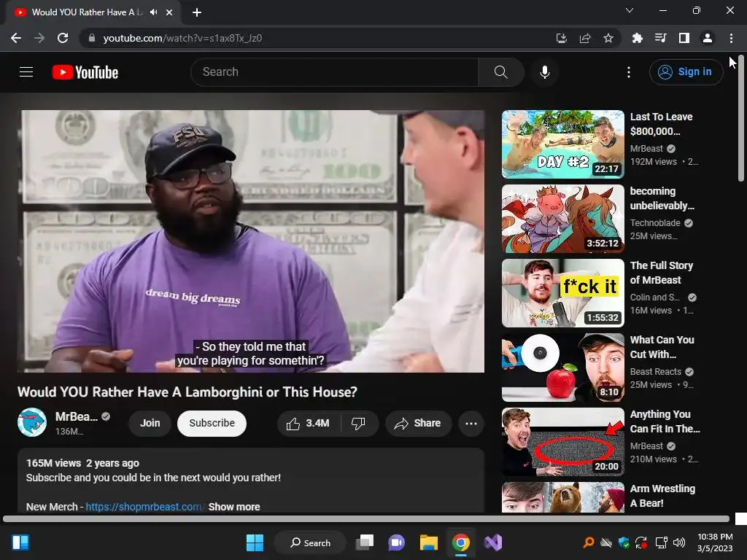Search with your voice microphone icon
This screenshot has height=560, width=747.
[544, 72]
